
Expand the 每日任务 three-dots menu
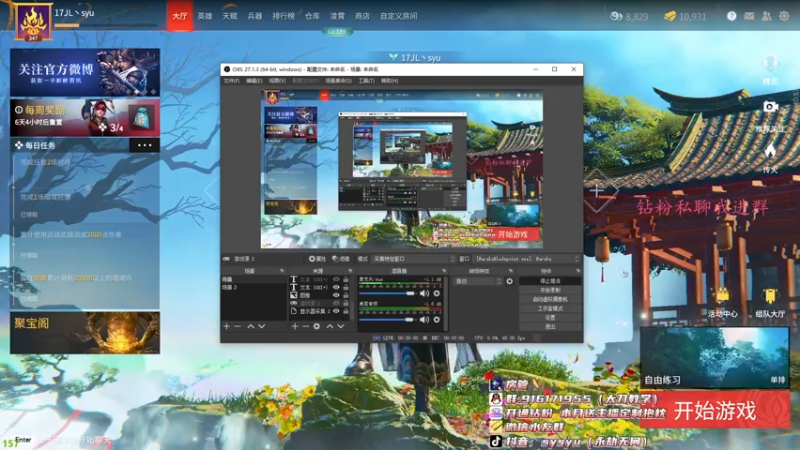tap(144, 145)
